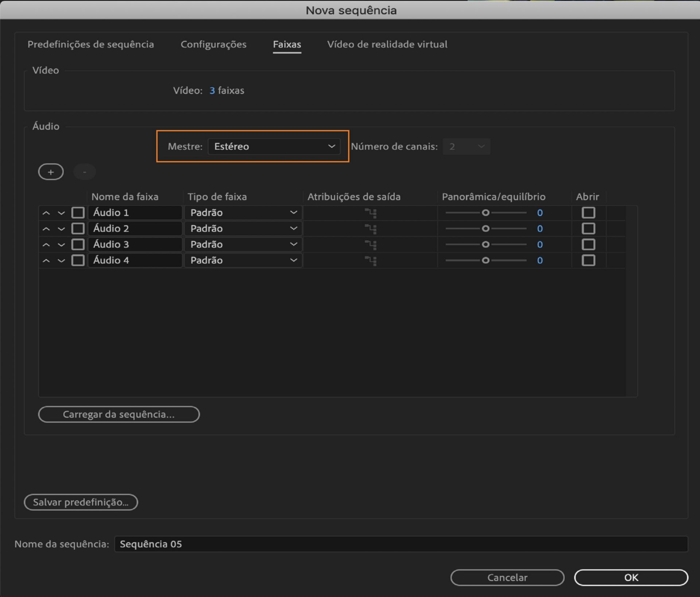Viewport: 700px width, 597px height.
Task: Click the pan slider knob for Áudio 1
Action: tap(485, 213)
